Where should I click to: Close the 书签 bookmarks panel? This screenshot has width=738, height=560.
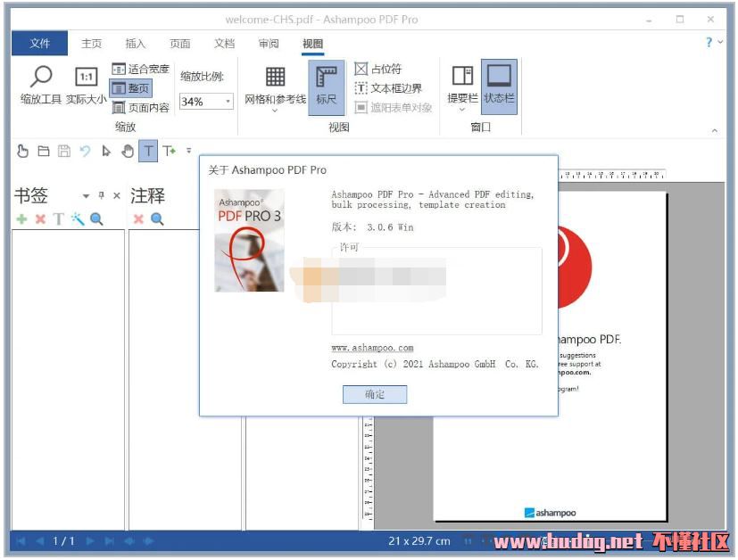tap(117, 195)
